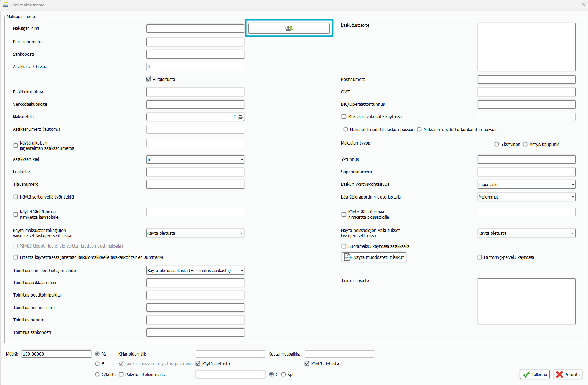Click the Postitoimipaikka input field

click(x=195, y=92)
